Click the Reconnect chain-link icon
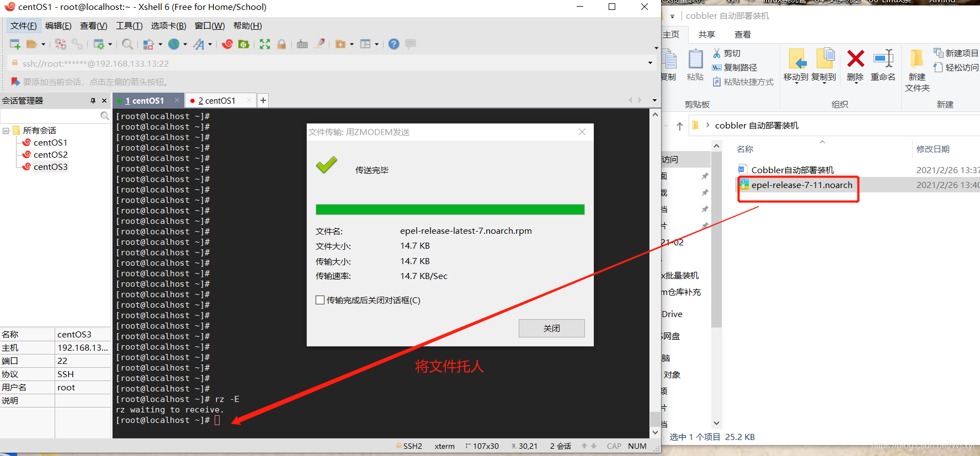Screen dimensions: 980x456 77,44
